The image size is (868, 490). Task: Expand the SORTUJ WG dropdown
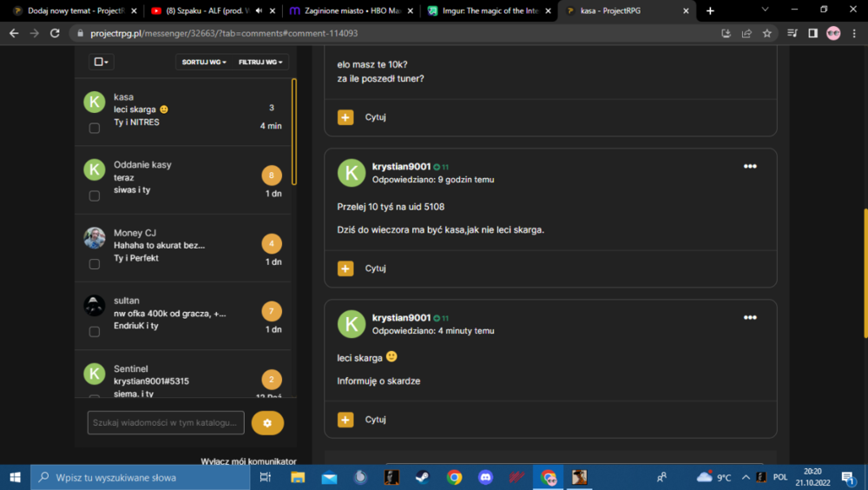[204, 62]
